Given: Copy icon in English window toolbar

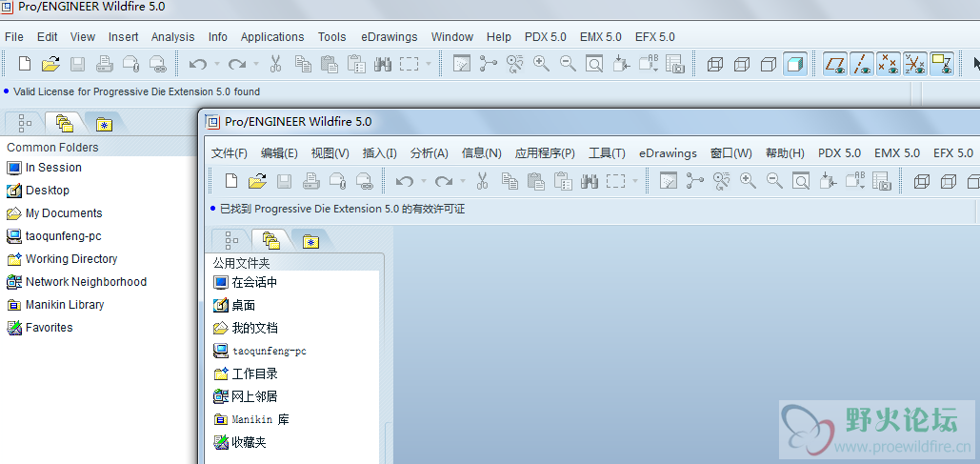Looking at the screenshot, I should click(x=303, y=64).
